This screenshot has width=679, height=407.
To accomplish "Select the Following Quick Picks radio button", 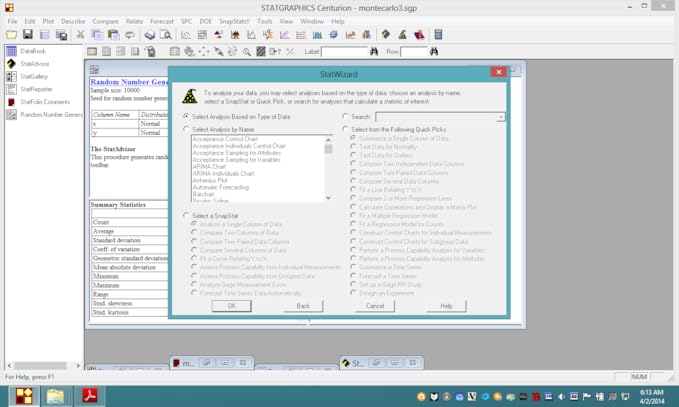I will (346, 129).
